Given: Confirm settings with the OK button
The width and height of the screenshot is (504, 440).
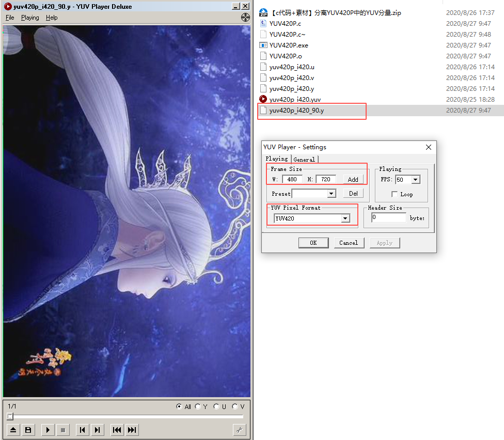Looking at the screenshot, I should coord(313,243).
